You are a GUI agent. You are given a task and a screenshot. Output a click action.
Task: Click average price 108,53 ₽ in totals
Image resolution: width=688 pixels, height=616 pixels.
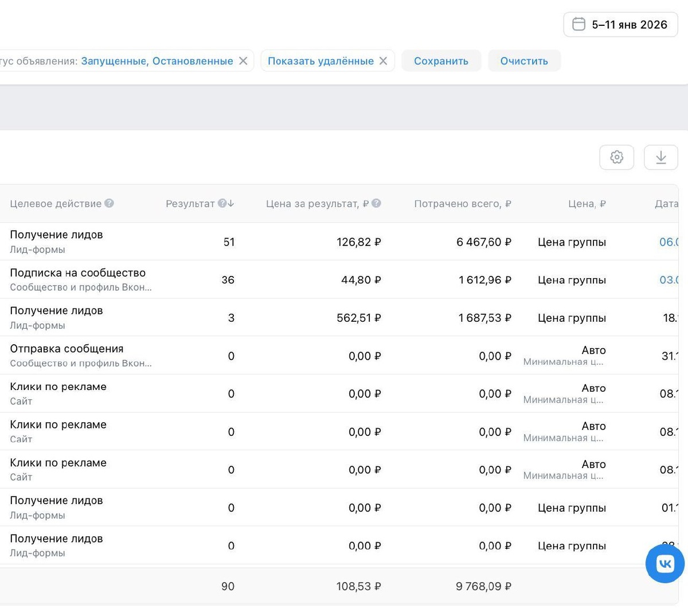pyautogui.click(x=359, y=586)
